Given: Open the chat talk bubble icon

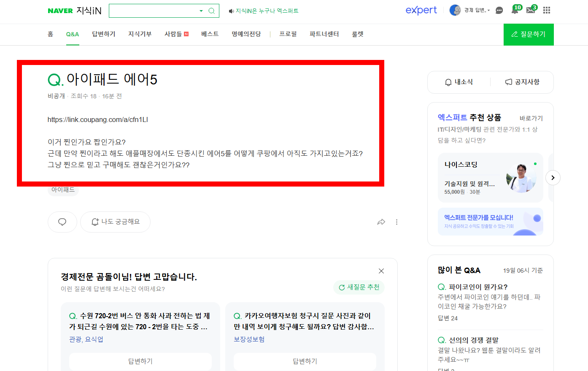Looking at the screenshot, I should click(499, 11).
